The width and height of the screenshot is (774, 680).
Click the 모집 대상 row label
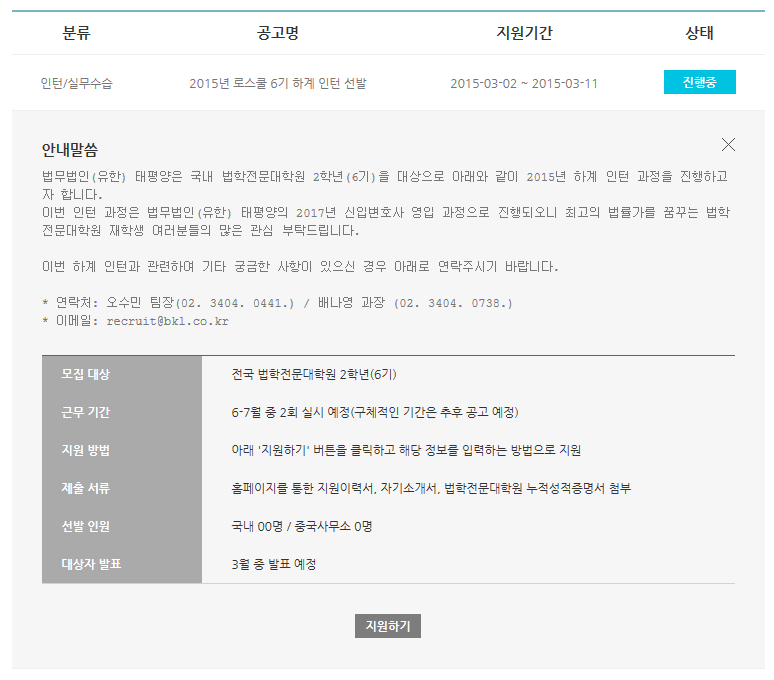coord(85,374)
